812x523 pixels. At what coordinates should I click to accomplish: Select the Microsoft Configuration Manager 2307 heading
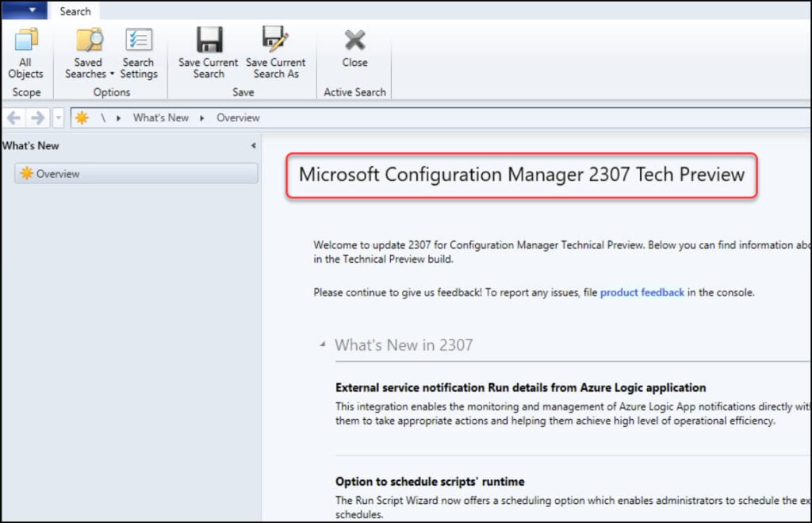(522, 175)
